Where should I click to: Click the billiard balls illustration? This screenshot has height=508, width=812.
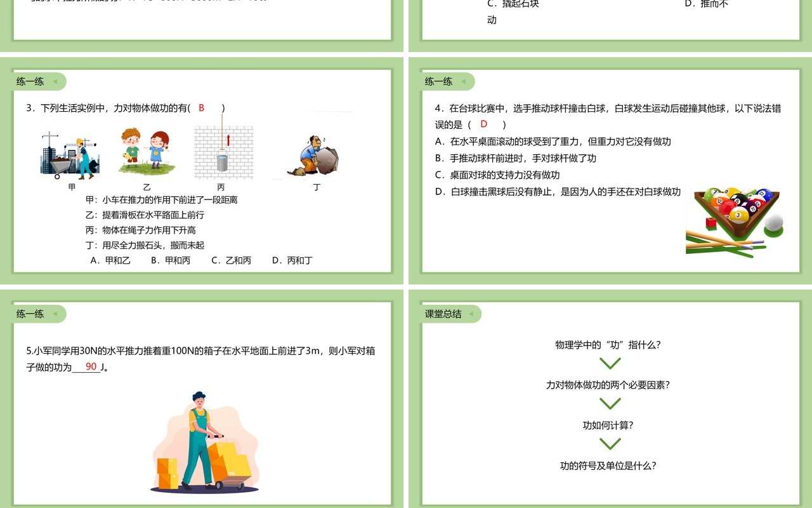(735, 222)
